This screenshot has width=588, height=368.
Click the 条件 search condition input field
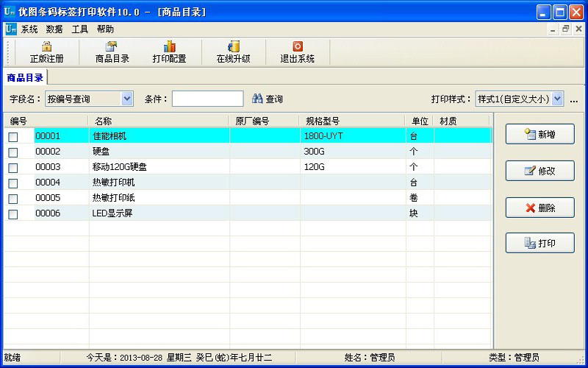click(207, 99)
